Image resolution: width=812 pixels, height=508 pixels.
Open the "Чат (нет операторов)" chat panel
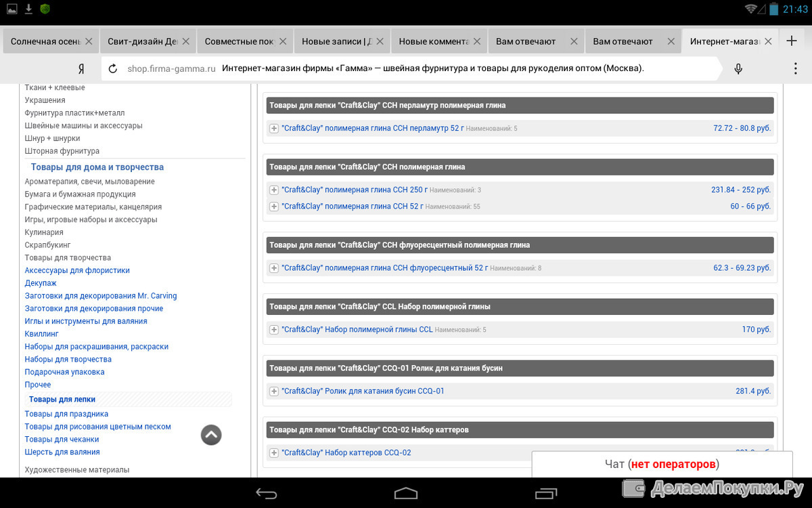coord(662,464)
